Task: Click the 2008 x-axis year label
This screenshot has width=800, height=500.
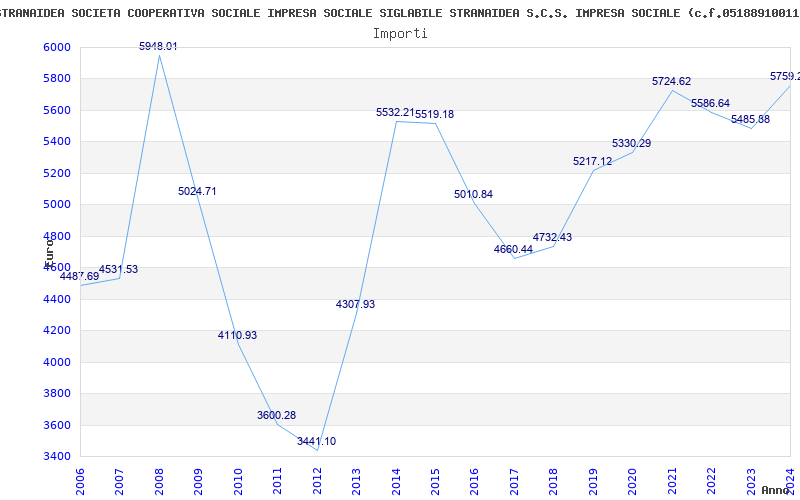Action: click(159, 482)
